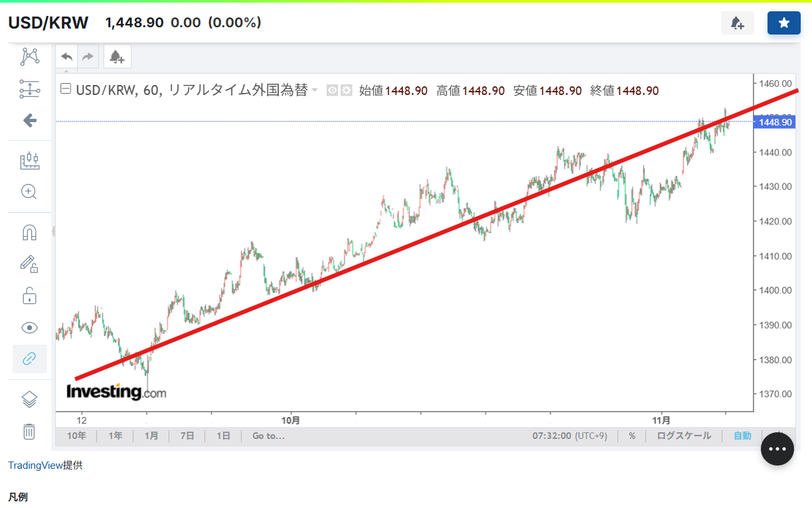The image size is (812, 508).
Task: Open the TradingView link below the chart
Action: 35,466
